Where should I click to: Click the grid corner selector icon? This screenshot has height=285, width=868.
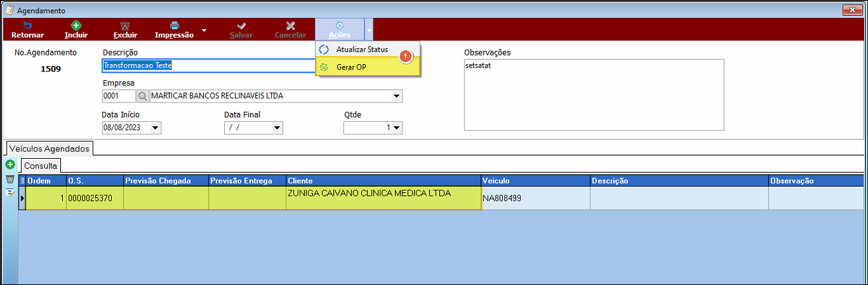(22, 181)
